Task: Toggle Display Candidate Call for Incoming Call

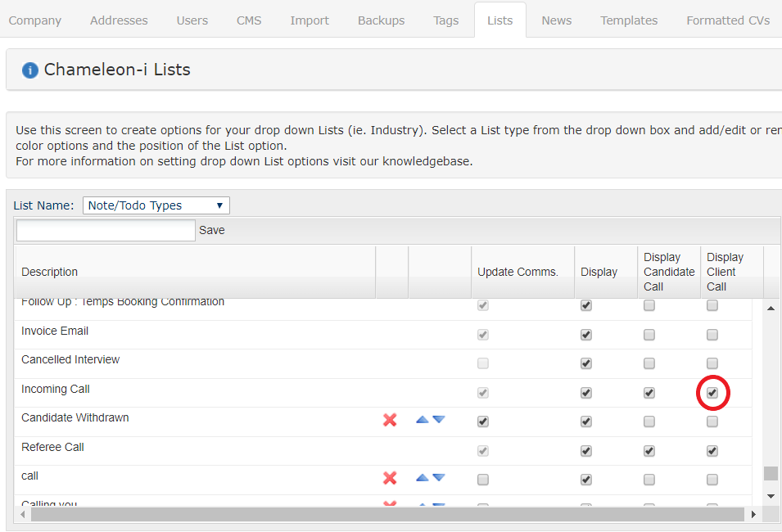Action: pos(649,393)
